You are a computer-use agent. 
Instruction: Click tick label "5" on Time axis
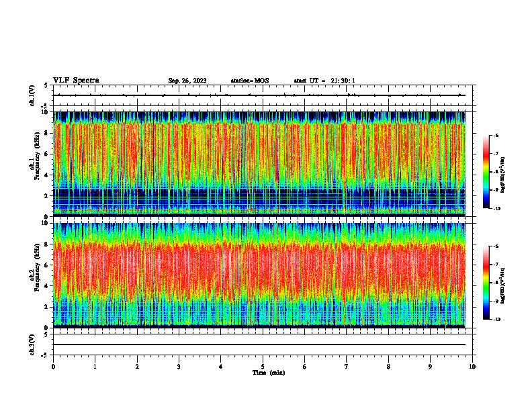click(x=263, y=367)
